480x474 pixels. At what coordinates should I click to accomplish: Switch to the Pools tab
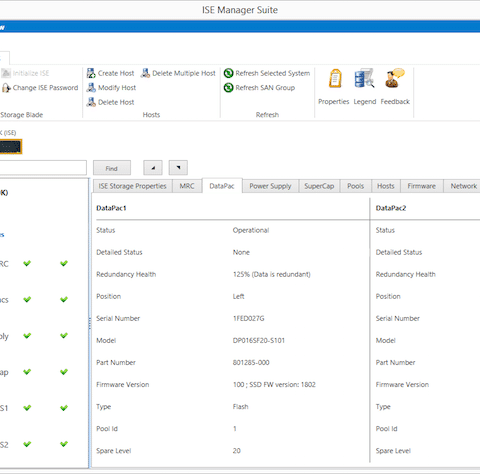point(355,186)
